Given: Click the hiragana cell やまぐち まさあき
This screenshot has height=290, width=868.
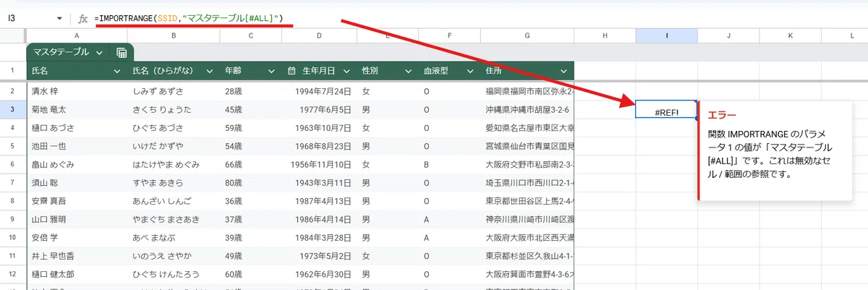Looking at the screenshot, I should tap(173, 218).
